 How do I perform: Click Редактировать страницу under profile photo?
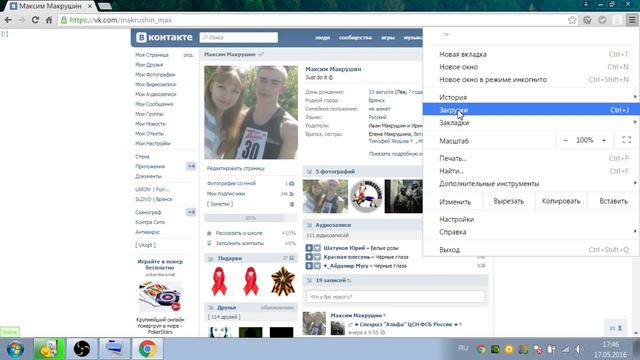(x=236, y=168)
